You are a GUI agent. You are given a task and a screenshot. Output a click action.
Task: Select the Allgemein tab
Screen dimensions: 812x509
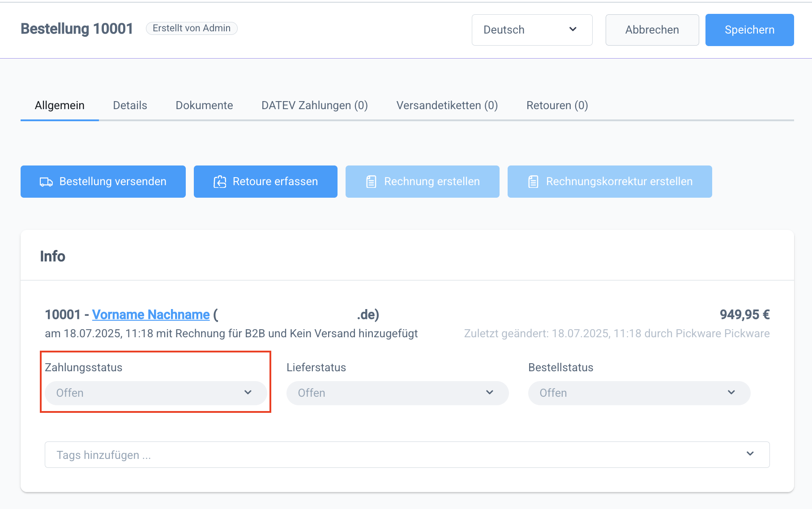(x=60, y=106)
